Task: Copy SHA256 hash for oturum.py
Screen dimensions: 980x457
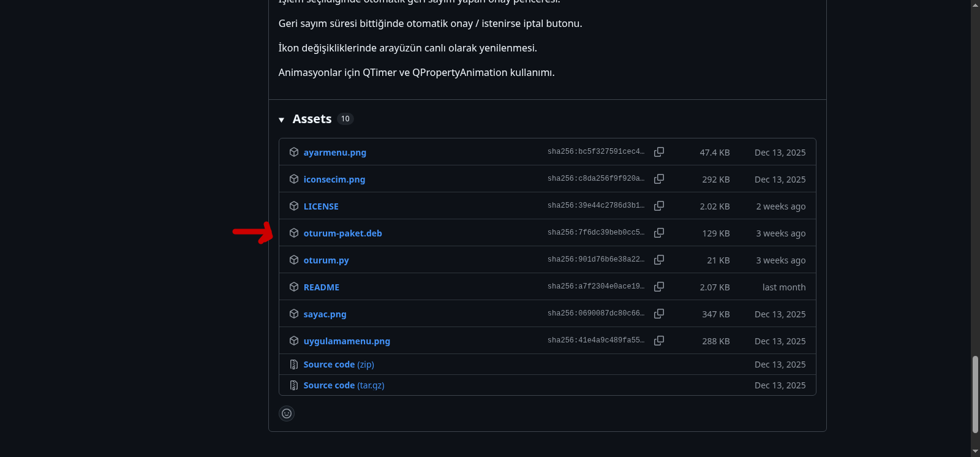Action: point(659,260)
